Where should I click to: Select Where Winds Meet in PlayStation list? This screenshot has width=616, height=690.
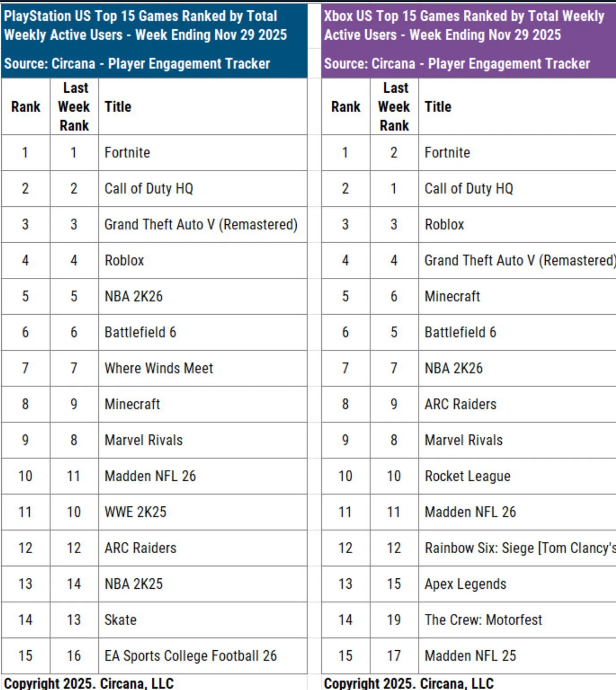159,368
